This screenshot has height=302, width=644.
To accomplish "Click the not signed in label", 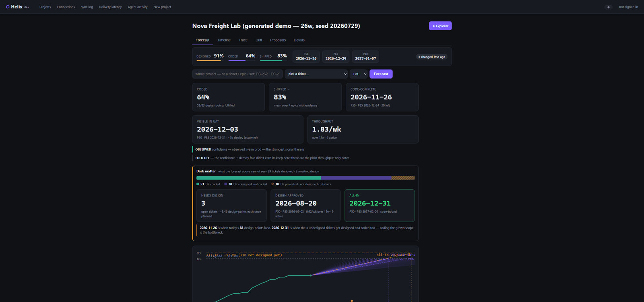I will [628, 7].
